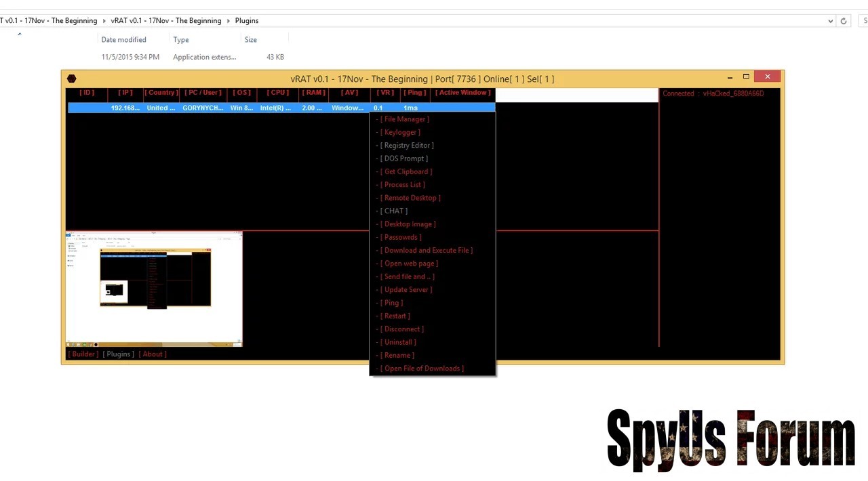Image resolution: width=868 pixels, height=481 pixels.
Task: Choose Uninstall from the context menu
Action: pyautogui.click(x=399, y=342)
